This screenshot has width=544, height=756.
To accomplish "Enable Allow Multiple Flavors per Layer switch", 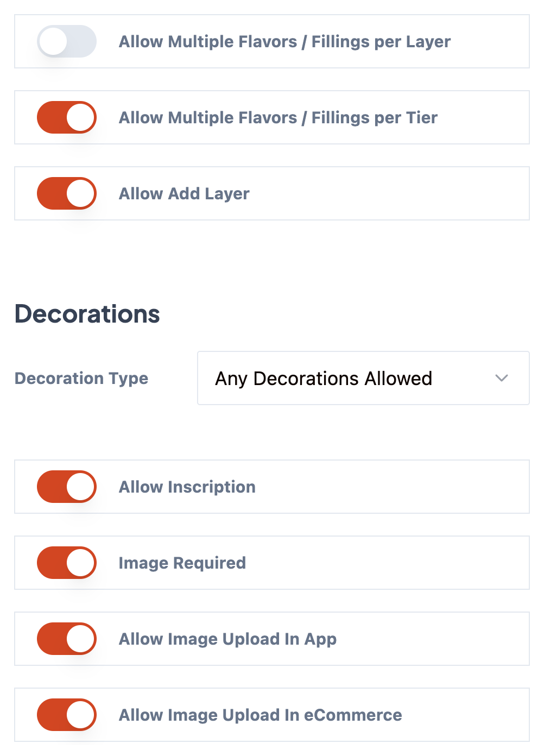I will (67, 41).
